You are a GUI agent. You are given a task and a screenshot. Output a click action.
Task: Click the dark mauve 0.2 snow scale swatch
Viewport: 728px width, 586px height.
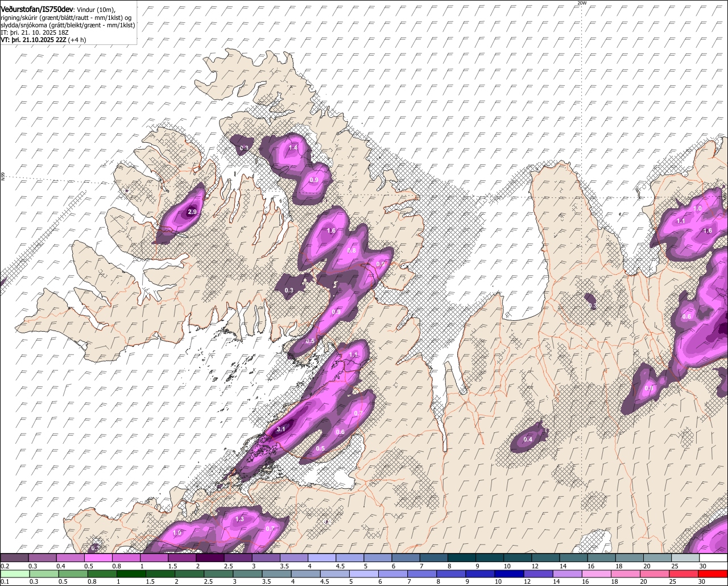click(x=14, y=558)
